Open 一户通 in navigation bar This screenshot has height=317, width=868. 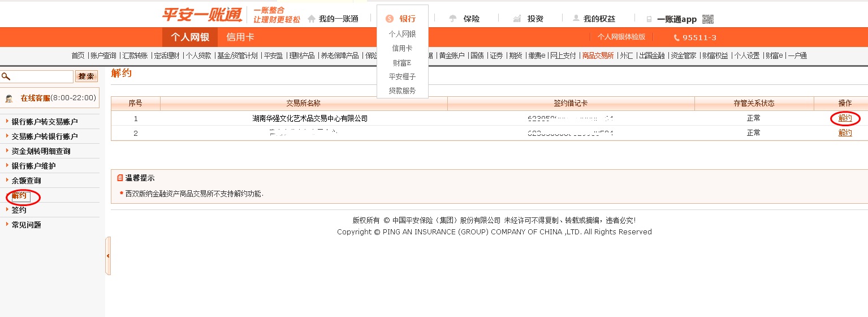click(797, 55)
